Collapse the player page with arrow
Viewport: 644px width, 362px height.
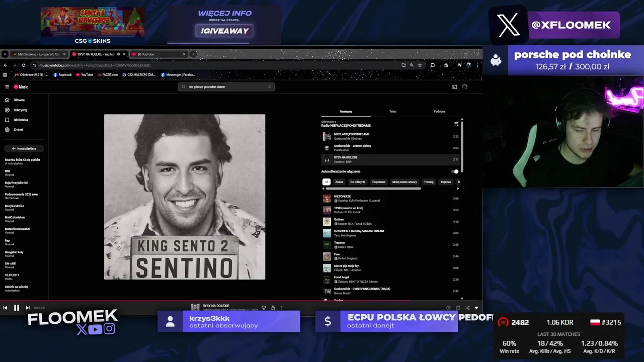(x=476, y=308)
